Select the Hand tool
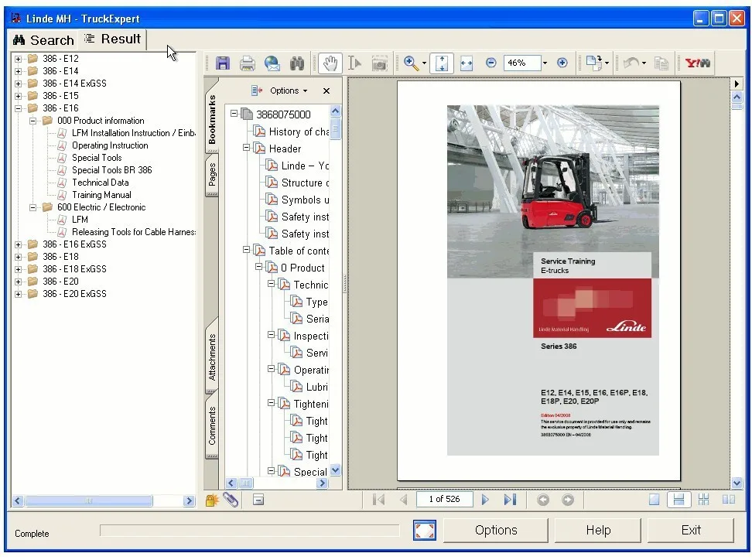Screen dimensions: 752x560 point(330,63)
